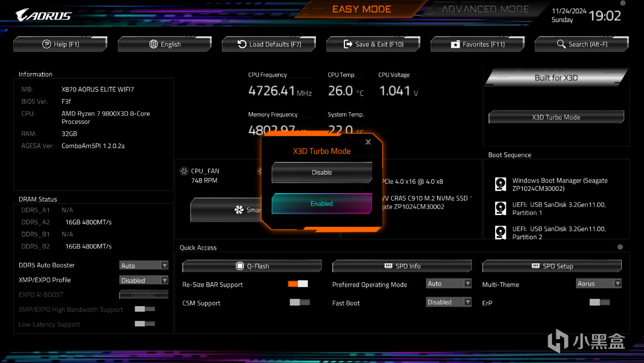Click the CPU Temp. value 26.0
Screen dimensions: 644x363
[340, 90]
